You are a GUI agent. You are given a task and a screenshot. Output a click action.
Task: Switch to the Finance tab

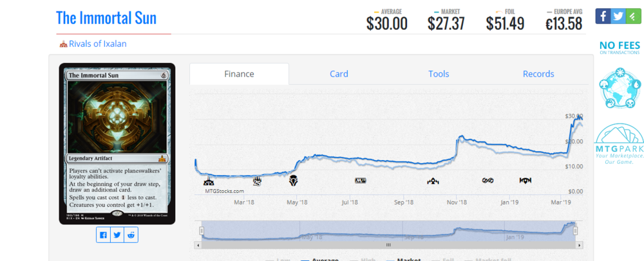[x=239, y=74]
